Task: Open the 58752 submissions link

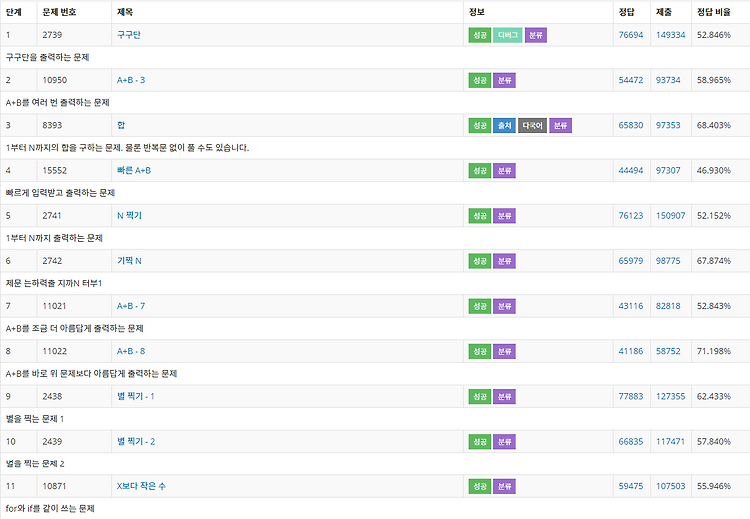Action: (x=668, y=351)
